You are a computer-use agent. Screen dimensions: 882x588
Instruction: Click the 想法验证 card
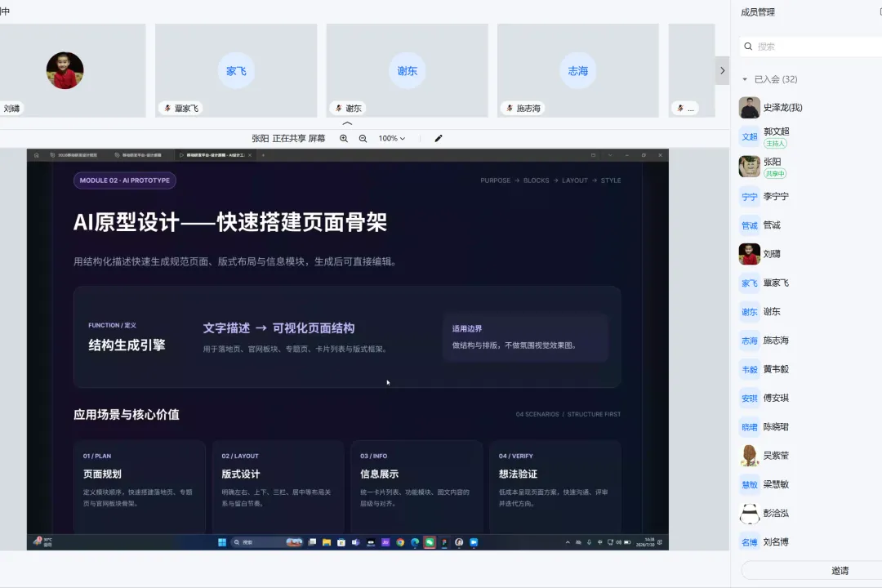coord(555,487)
